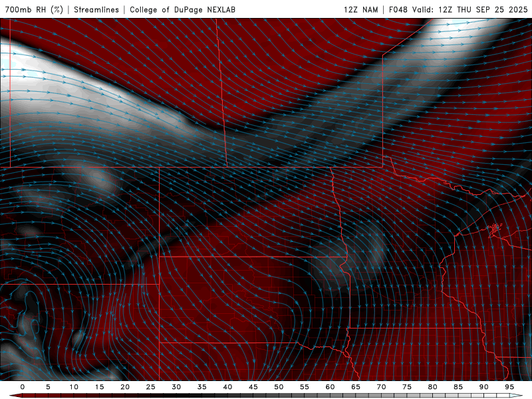
Task: Click the '0' label on the color scale
Action: point(23,387)
